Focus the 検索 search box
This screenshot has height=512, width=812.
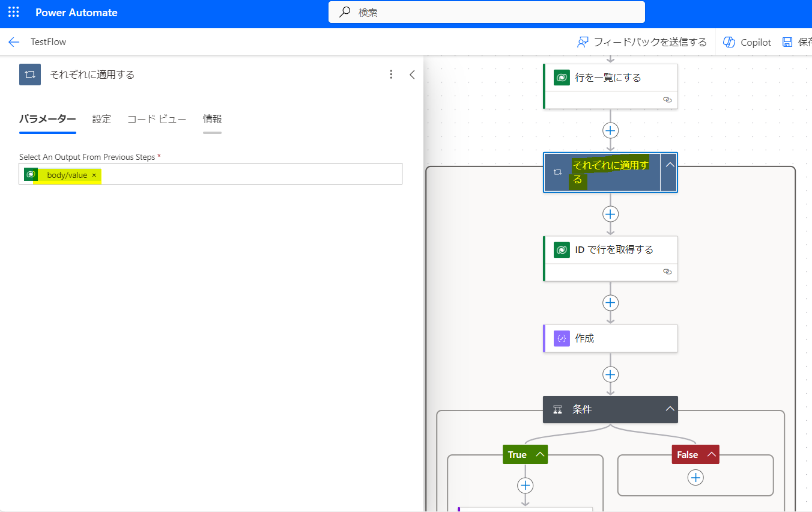[x=486, y=12]
